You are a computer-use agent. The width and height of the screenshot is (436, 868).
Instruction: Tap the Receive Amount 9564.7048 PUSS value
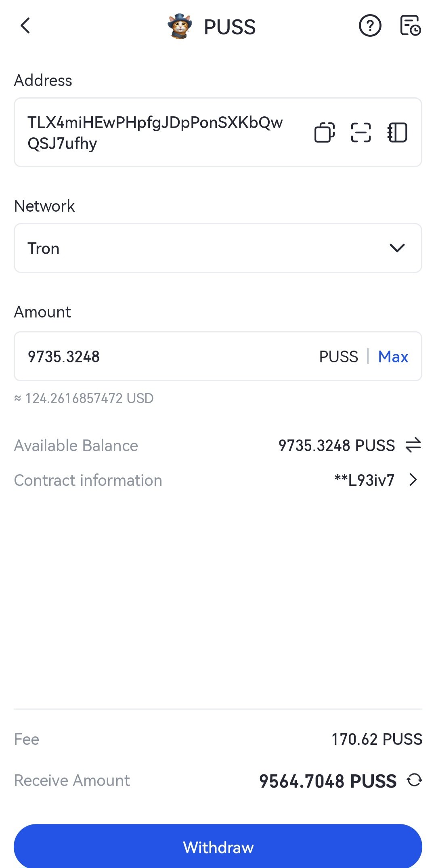pyautogui.click(x=328, y=781)
